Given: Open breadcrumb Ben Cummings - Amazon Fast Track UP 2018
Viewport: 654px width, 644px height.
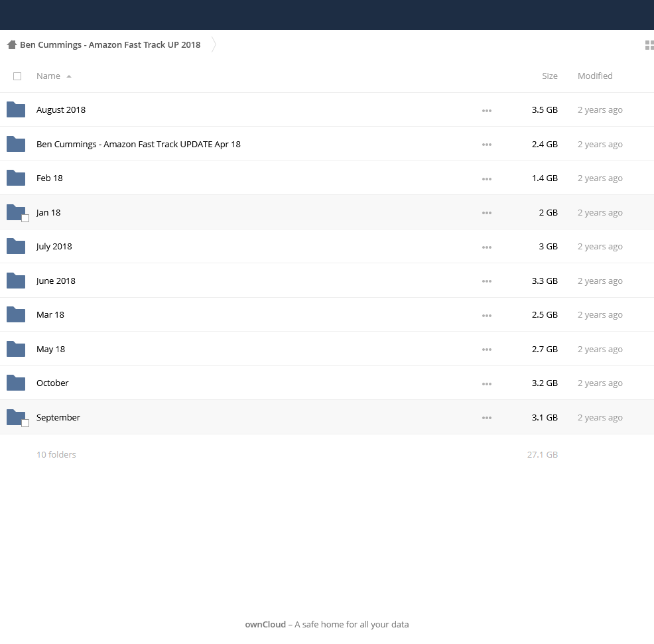Looking at the screenshot, I should (110, 44).
